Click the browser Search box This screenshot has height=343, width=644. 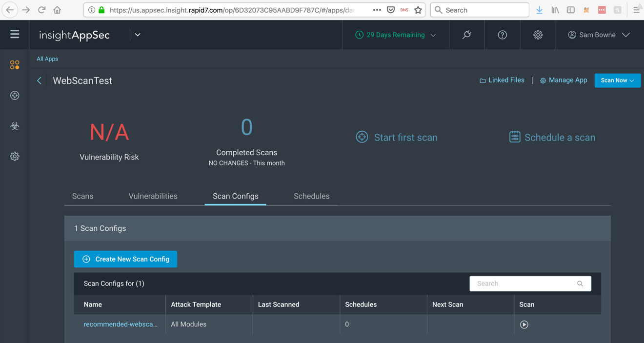(x=480, y=10)
